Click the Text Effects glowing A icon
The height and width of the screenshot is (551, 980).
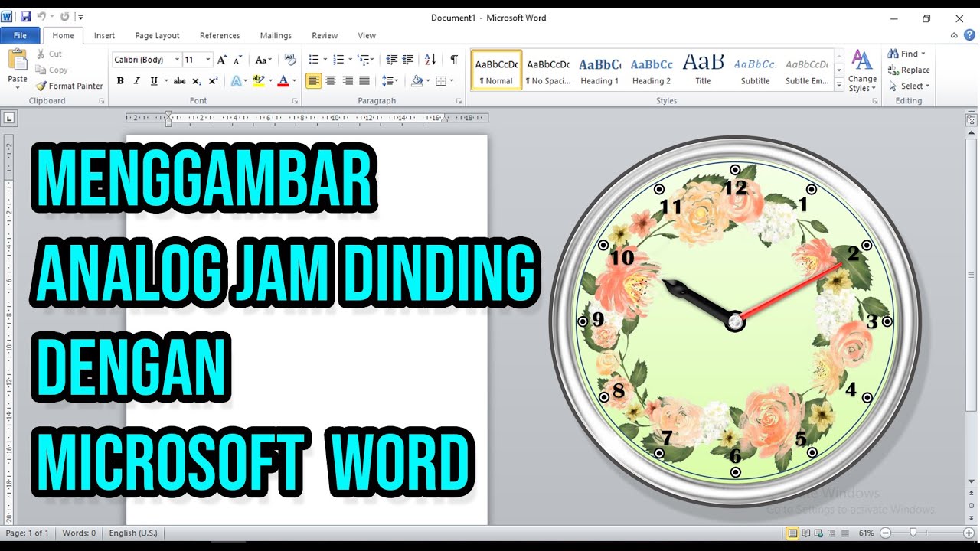237,80
